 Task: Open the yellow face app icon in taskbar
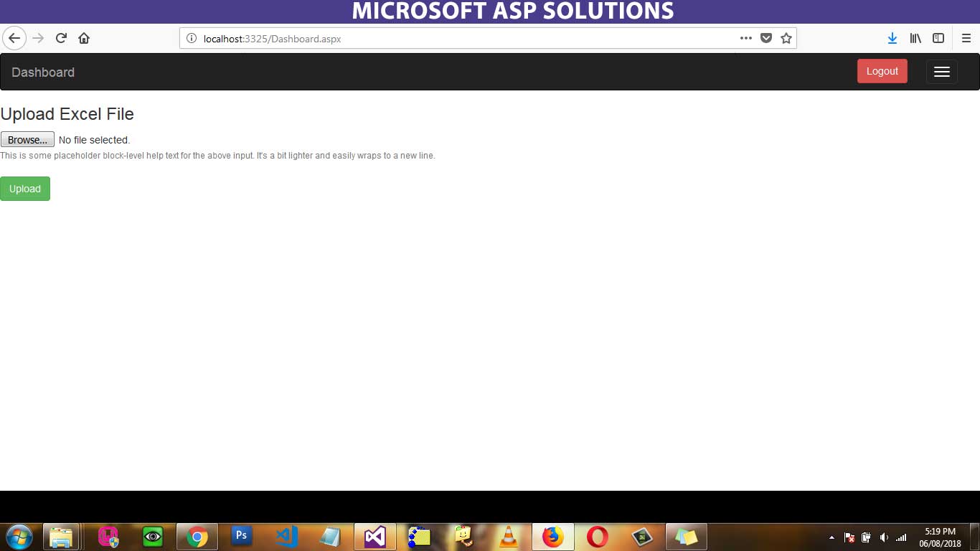464,537
